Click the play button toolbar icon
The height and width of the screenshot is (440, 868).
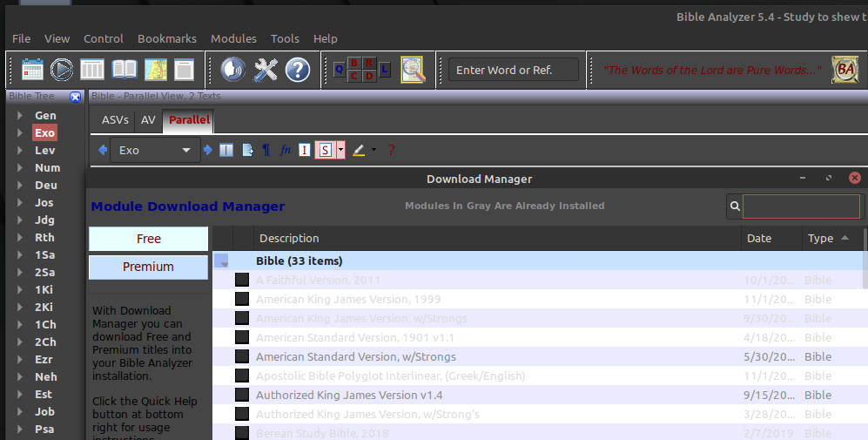pos(62,70)
